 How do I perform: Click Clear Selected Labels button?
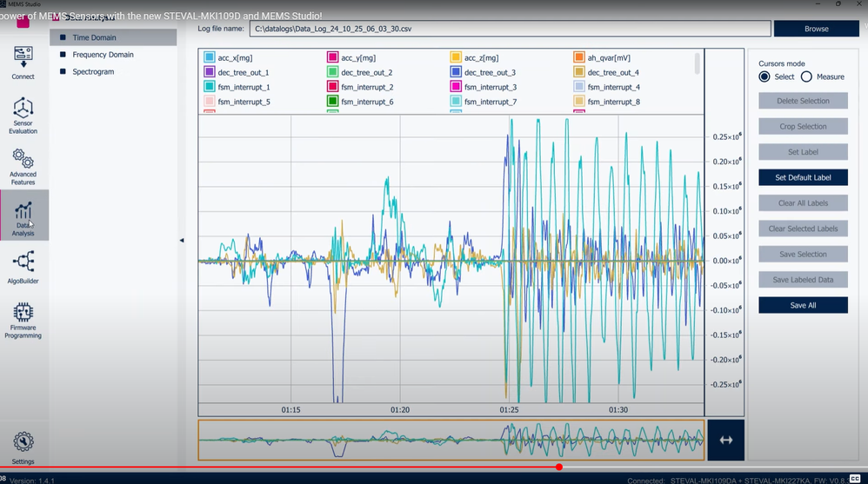point(804,229)
